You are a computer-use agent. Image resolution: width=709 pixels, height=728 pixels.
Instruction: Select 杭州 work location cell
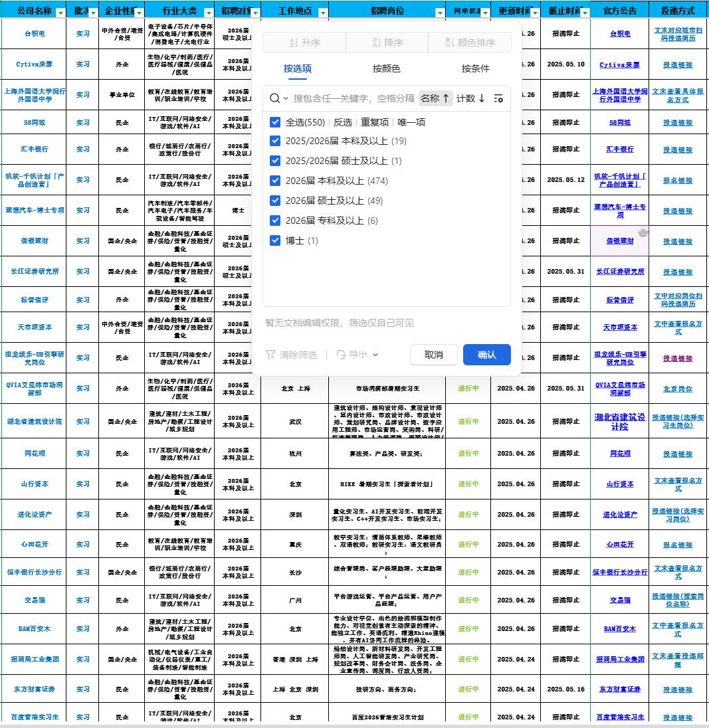295,454
